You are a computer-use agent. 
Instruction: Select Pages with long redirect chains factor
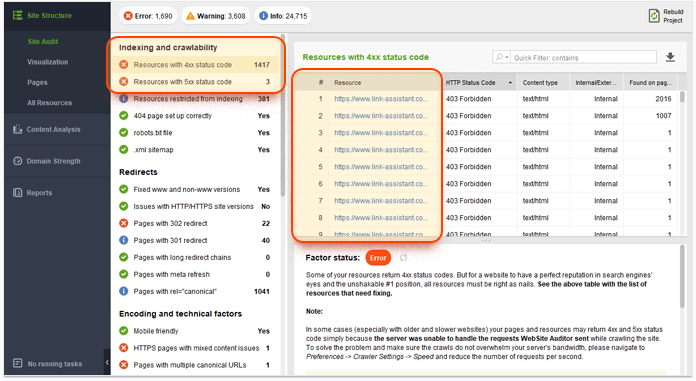[x=194, y=257]
